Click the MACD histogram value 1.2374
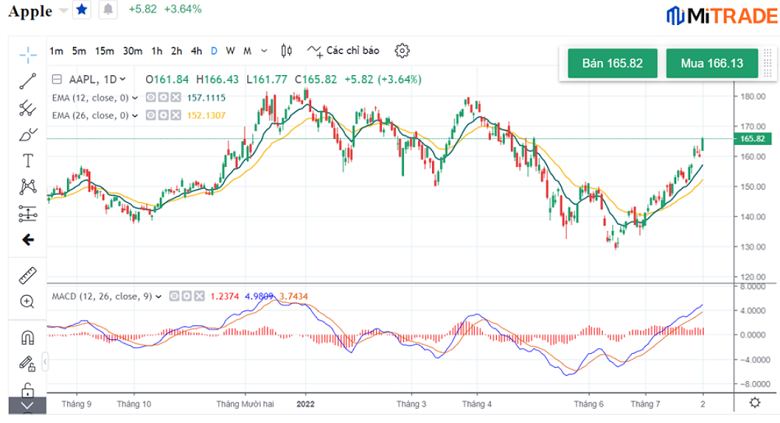This screenshot has height=423, width=780. click(224, 296)
